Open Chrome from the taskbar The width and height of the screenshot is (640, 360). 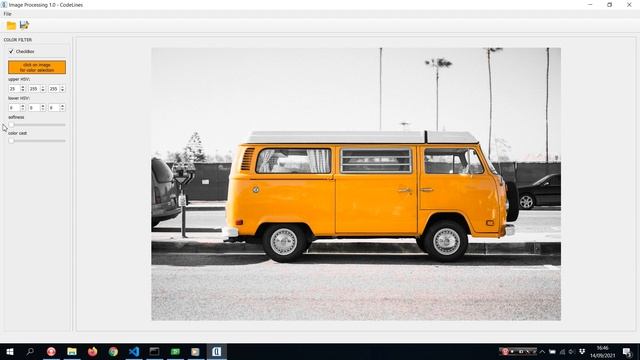coord(113,351)
